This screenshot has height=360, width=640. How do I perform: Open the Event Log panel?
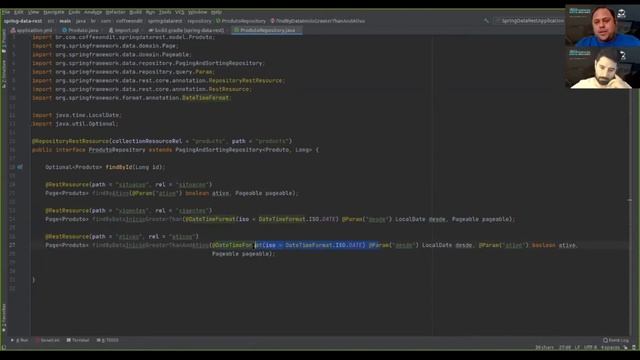(x=616, y=340)
